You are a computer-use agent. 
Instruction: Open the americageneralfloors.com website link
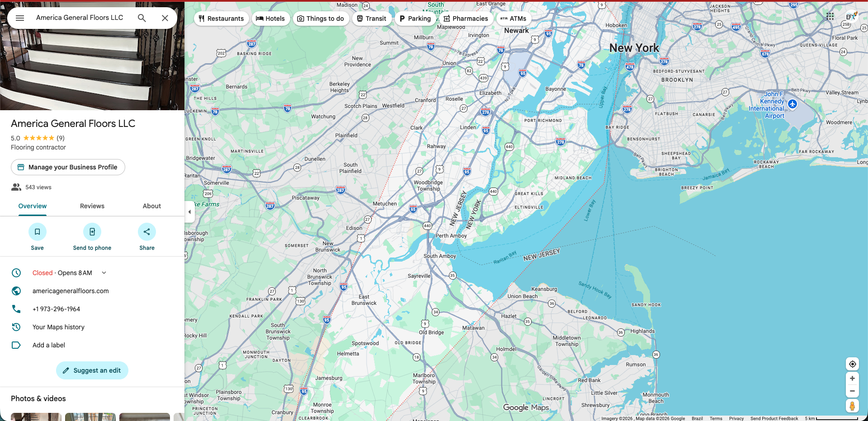pyautogui.click(x=71, y=291)
